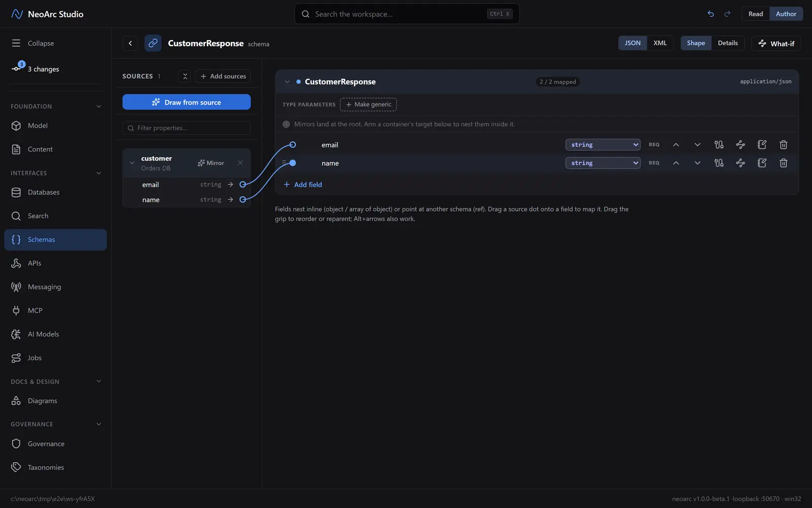Toggle Mirror on the customer source
812x508 pixels.
tap(211, 163)
